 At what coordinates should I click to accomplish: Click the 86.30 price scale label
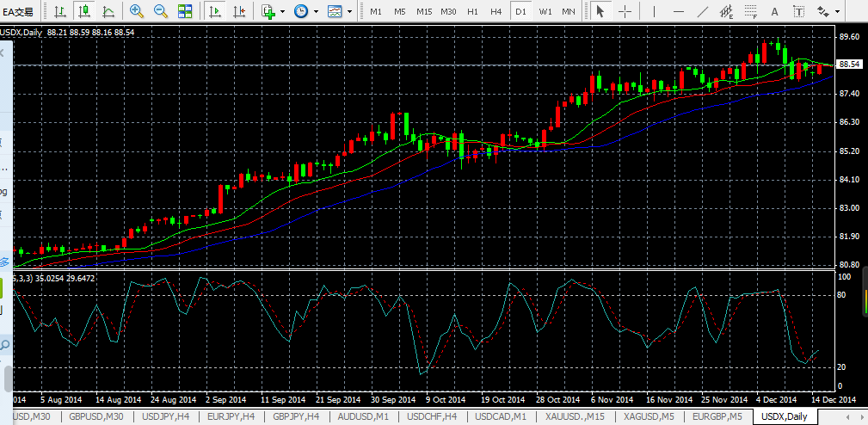click(849, 122)
